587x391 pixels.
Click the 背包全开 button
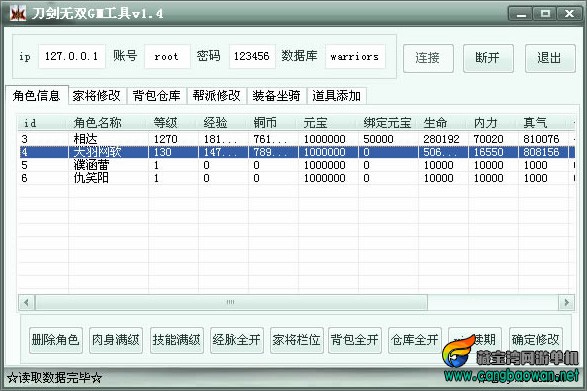click(355, 340)
